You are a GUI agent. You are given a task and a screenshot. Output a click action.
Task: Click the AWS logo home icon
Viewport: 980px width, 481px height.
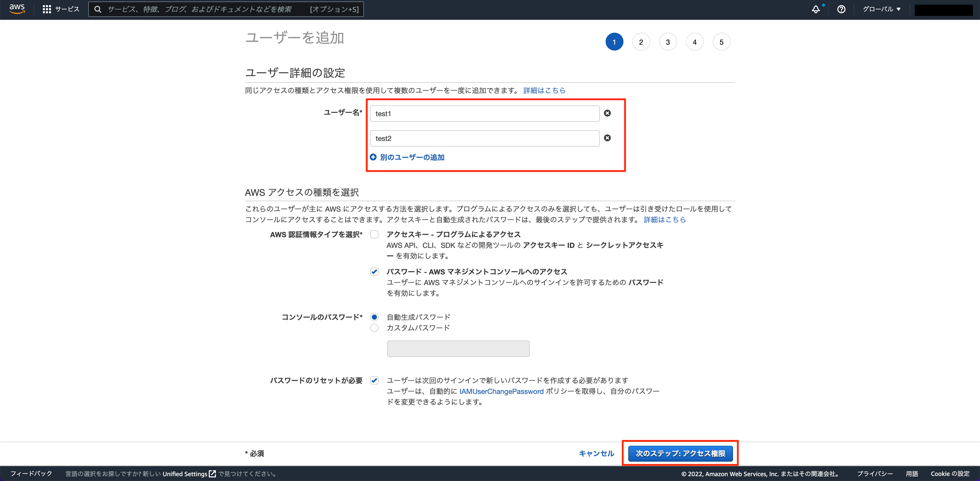pyautogui.click(x=17, y=9)
